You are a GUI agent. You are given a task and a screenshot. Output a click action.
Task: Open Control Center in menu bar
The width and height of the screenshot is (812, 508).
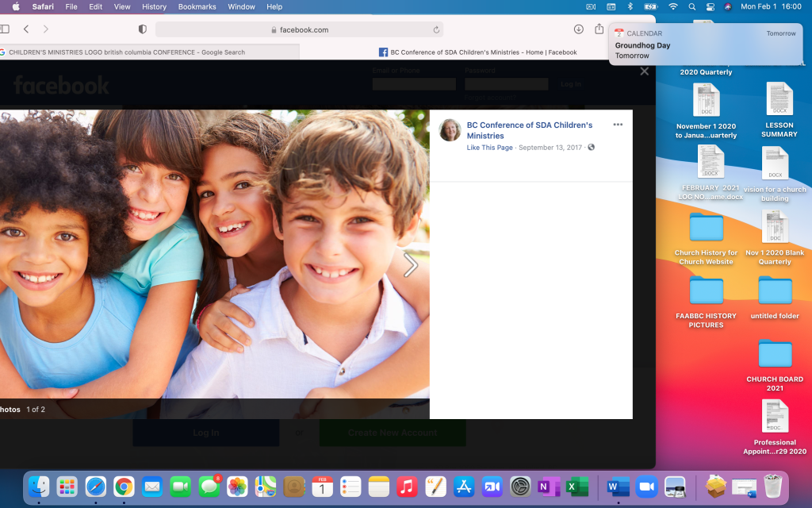click(x=710, y=6)
